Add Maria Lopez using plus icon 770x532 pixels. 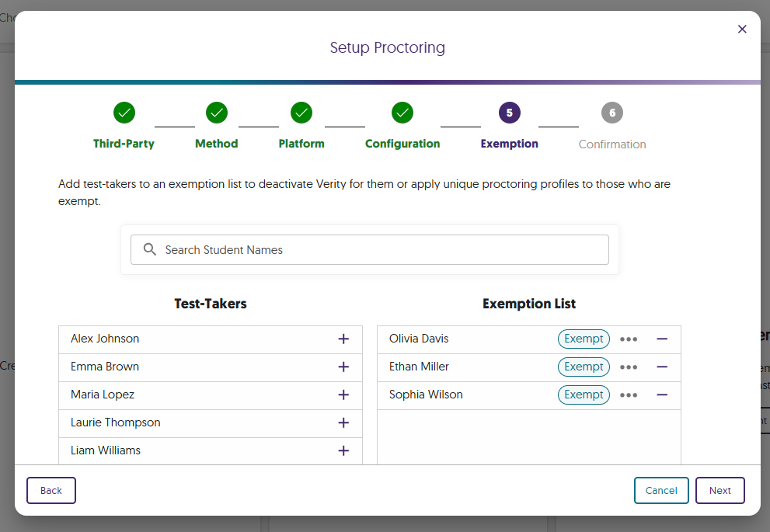coord(343,395)
